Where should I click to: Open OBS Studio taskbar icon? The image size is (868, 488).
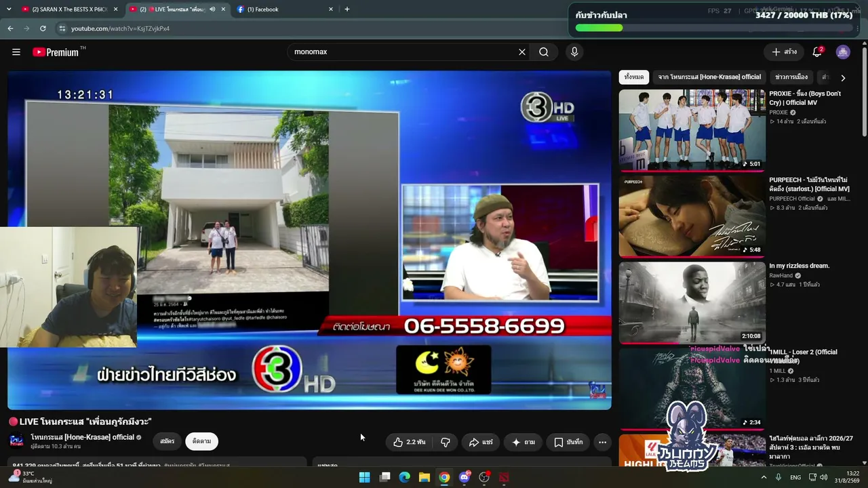484,477
